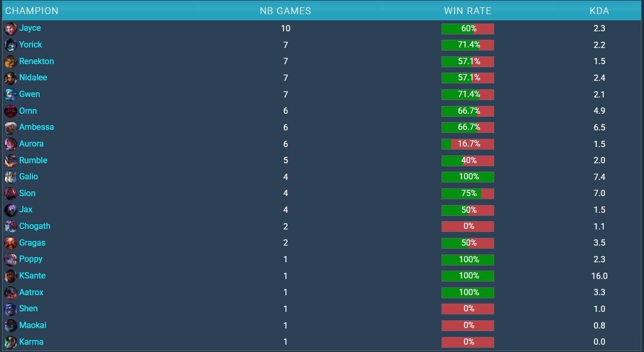Open the Karma champion name link
644x352 pixels.
tap(31, 342)
